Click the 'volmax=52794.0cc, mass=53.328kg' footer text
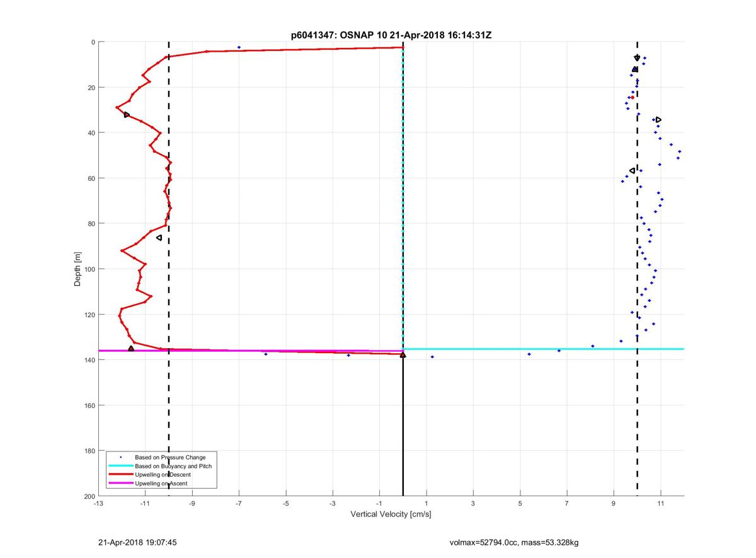The height and width of the screenshot is (558, 756). [515, 542]
